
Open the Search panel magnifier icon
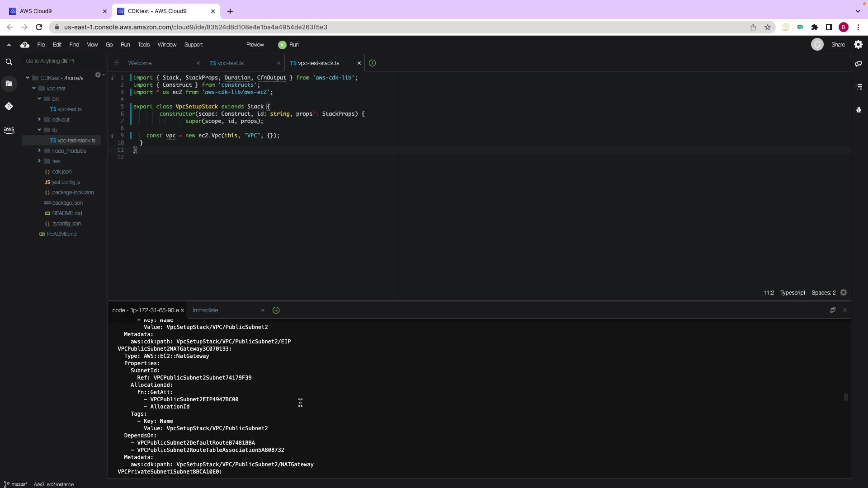[x=9, y=62]
